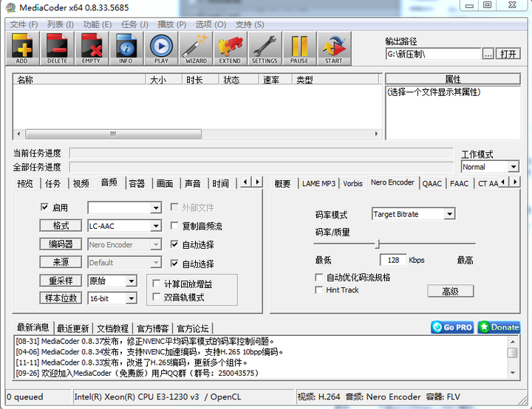Open the Normal 工作模式 dropdown

[x=491, y=167]
